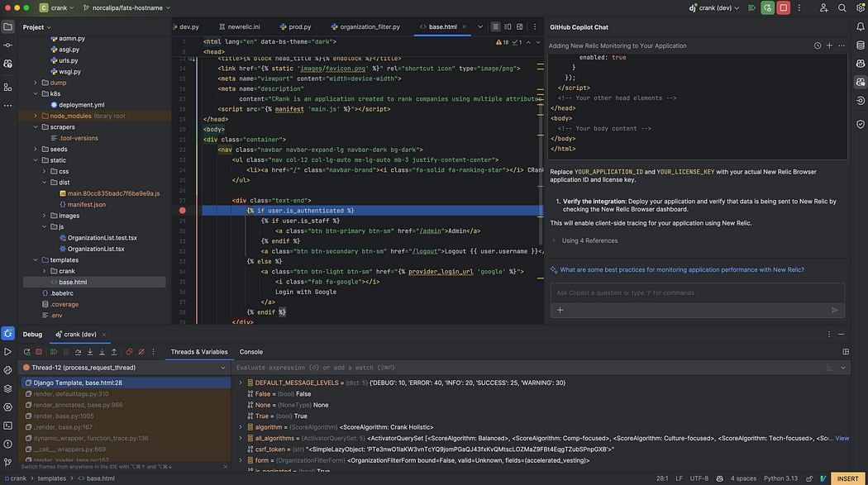
Task: Toggle the breakpoint on line 28
Action: 182,211
